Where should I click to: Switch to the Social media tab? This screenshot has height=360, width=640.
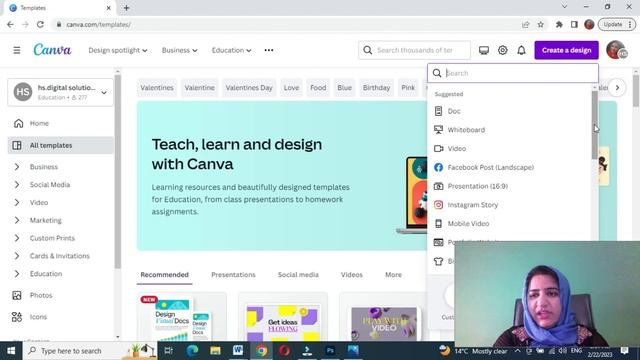coord(298,275)
